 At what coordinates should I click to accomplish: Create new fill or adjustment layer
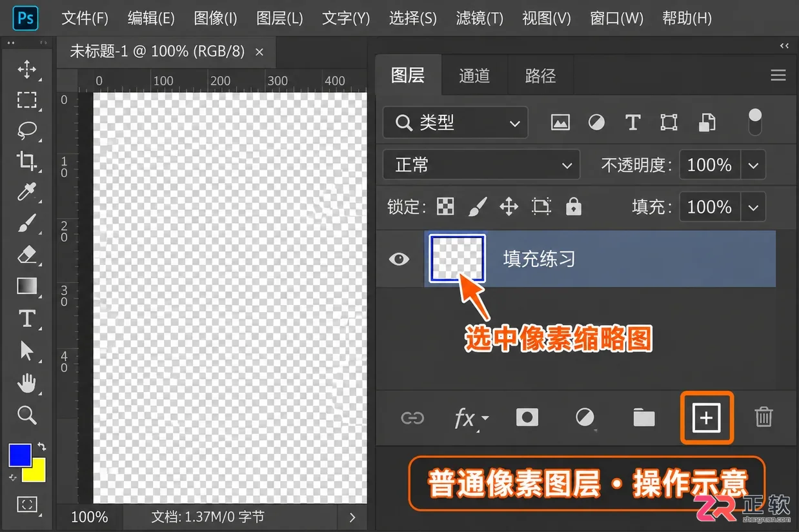(x=585, y=418)
